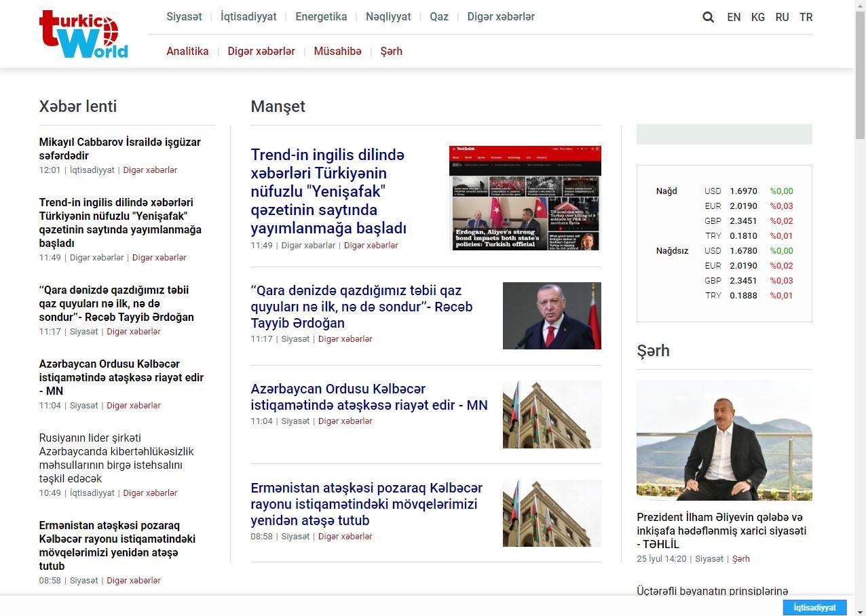Open the Siyasət menu section
Image resolution: width=866 pixels, height=616 pixels.
[184, 17]
